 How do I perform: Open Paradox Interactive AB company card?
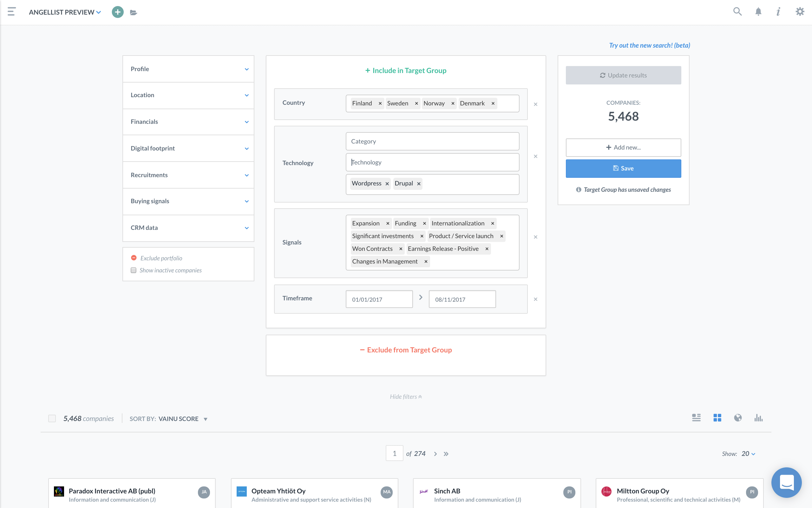coord(132,493)
